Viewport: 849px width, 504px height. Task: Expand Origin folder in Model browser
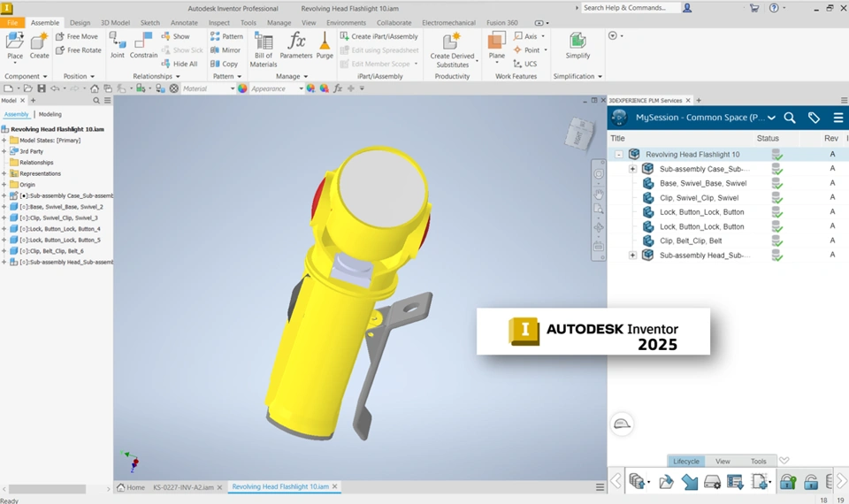(4, 185)
